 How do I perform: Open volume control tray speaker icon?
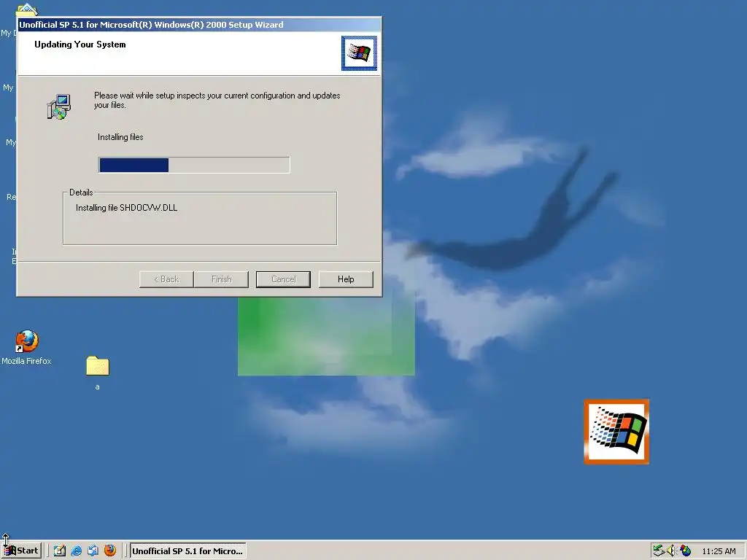(672, 551)
